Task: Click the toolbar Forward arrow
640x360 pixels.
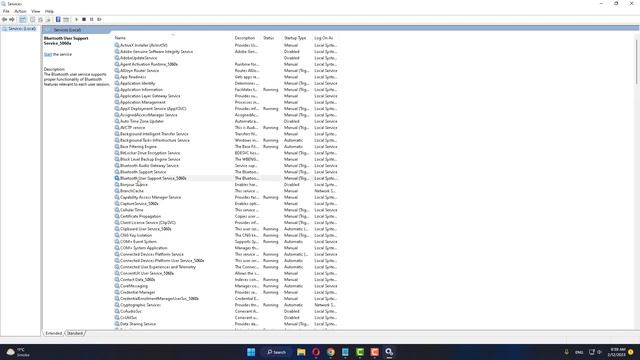Action: click(x=12, y=20)
